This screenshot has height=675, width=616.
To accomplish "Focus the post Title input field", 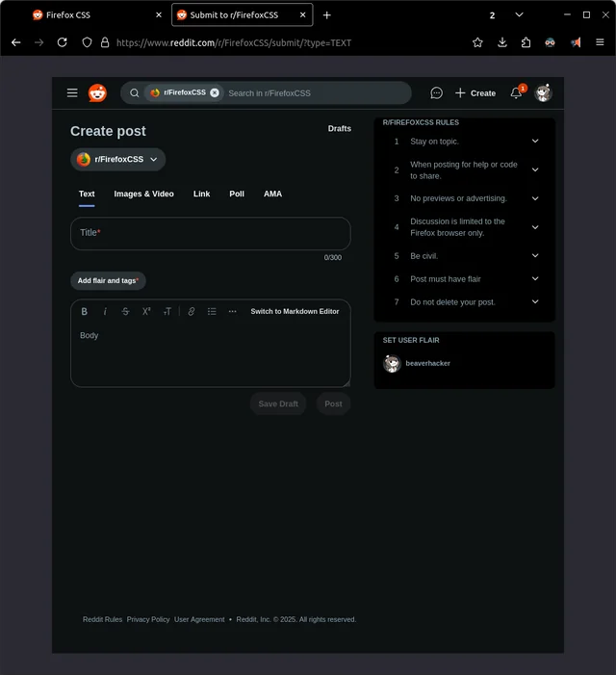I will (x=211, y=233).
